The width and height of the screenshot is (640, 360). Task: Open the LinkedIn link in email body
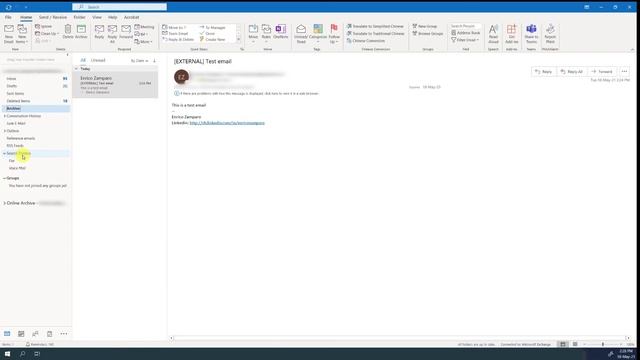click(227, 123)
